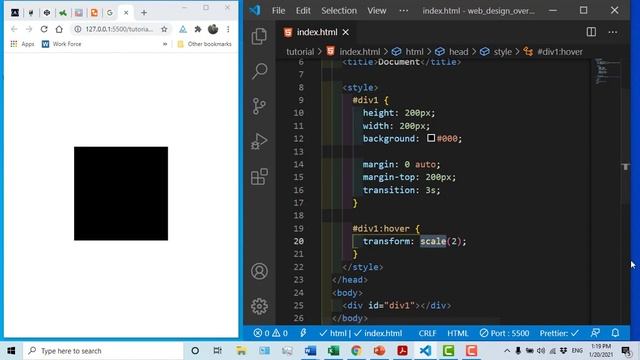
Task: Open the volume control in system tray
Action: click(541, 351)
